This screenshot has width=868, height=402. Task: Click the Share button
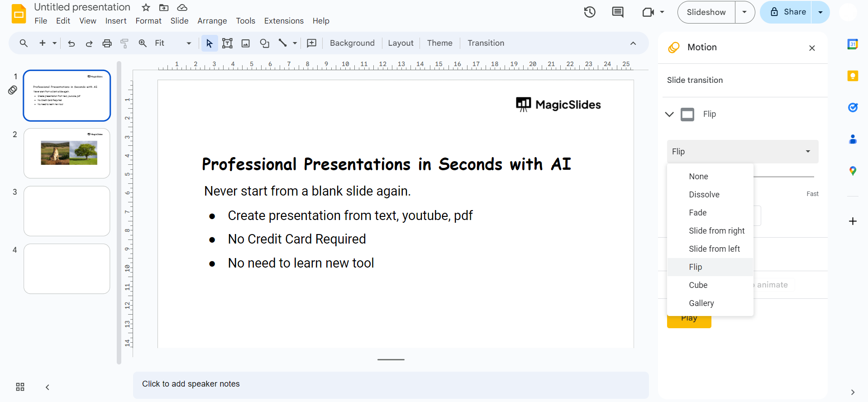(x=787, y=12)
